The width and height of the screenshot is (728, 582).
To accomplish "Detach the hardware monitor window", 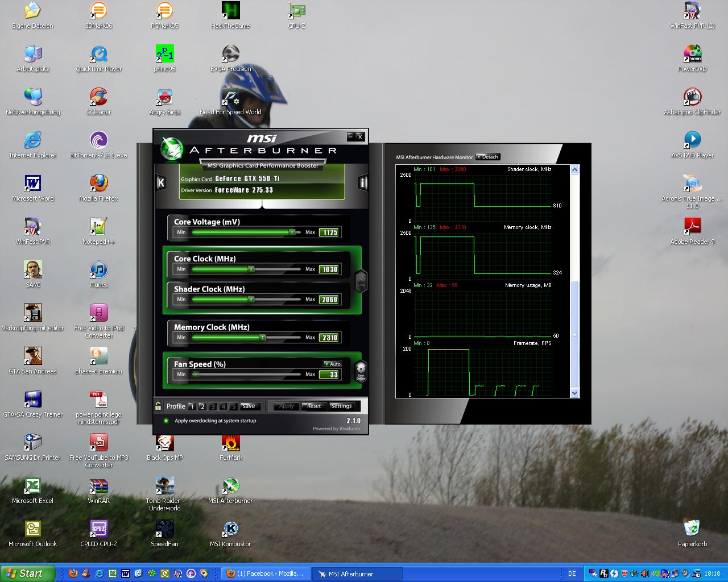I will click(488, 157).
